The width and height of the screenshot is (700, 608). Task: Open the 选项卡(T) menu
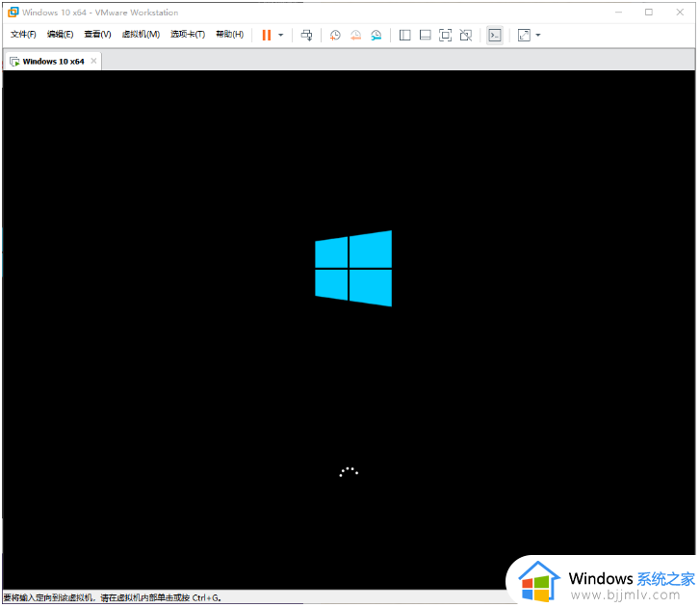(x=188, y=35)
